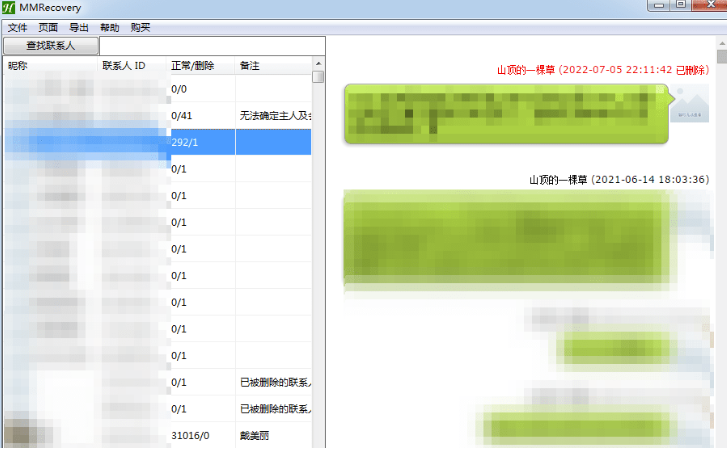Open the 购买 menu
The image size is (727, 450).
(x=140, y=28)
